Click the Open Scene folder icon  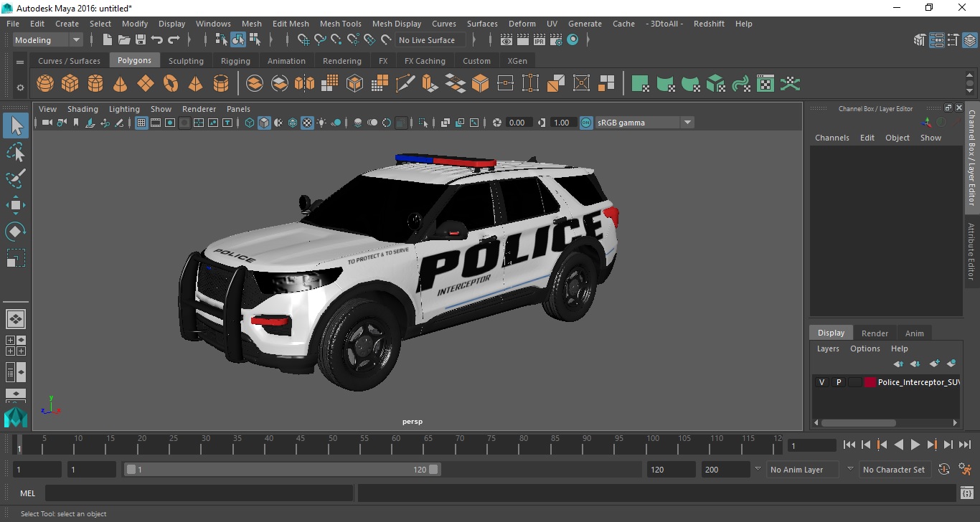[x=124, y=40]
